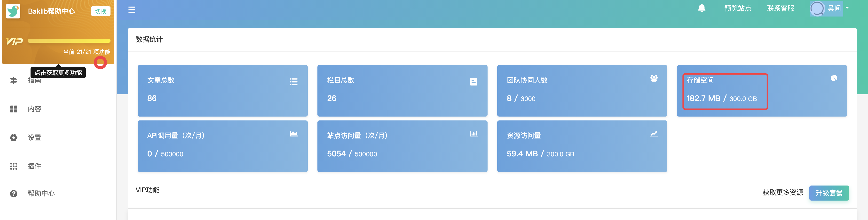Click the 0 / 500000 API usage value
Image resolution: width=868 pixels, height=220 pixels.
(165, 154)
